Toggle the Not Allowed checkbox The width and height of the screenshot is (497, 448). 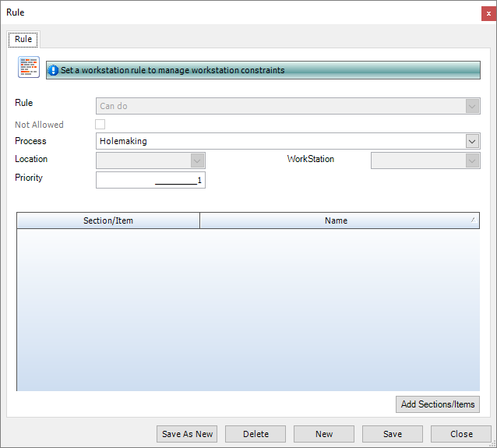click(100, 125)
